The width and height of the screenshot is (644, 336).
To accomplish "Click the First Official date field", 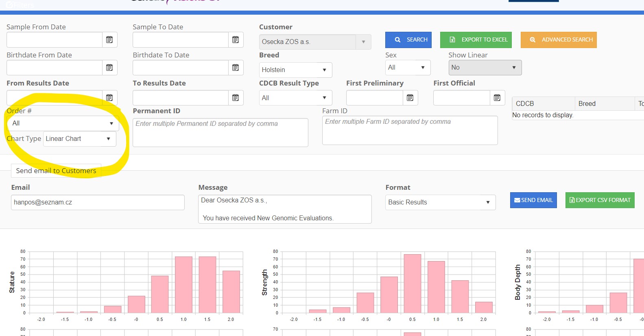I will point(462,98).
